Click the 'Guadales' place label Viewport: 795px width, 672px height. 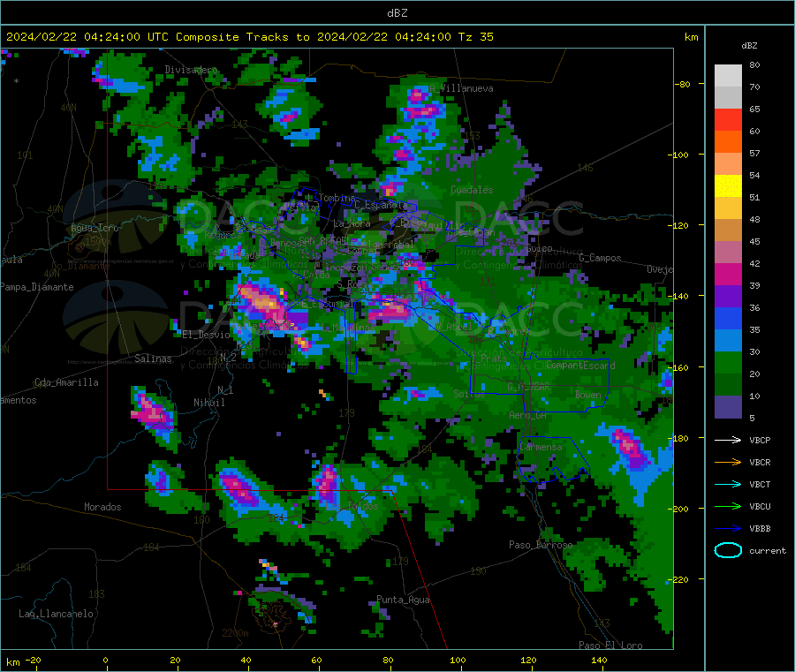click(472, 190)
